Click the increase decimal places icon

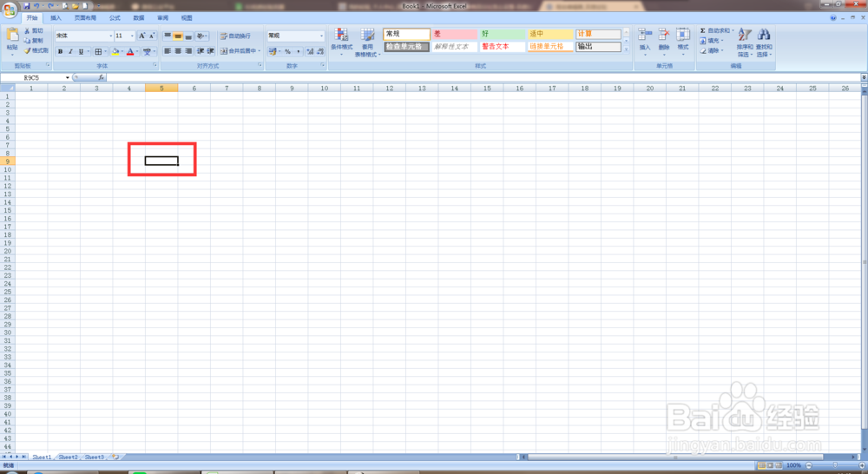(x=310, y=51)
